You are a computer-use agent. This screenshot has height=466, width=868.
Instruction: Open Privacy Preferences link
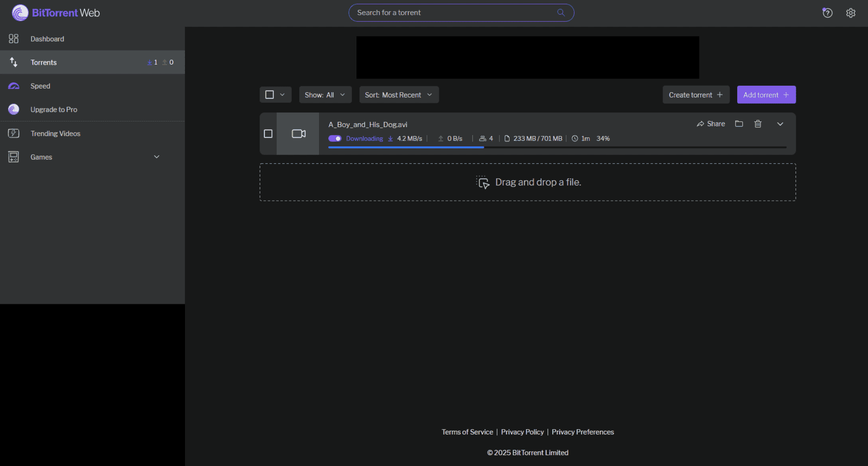583,432
